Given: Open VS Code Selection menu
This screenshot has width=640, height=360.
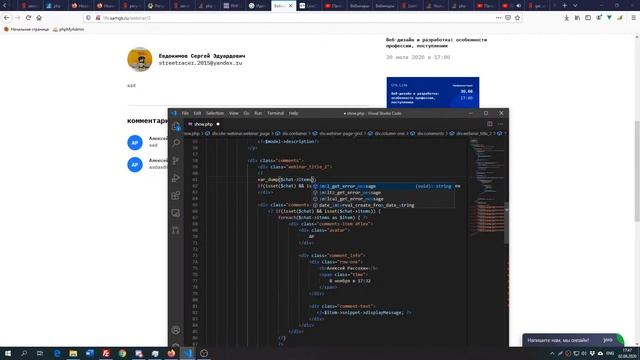Looking at the screenshot, I should tap(215, 113).
